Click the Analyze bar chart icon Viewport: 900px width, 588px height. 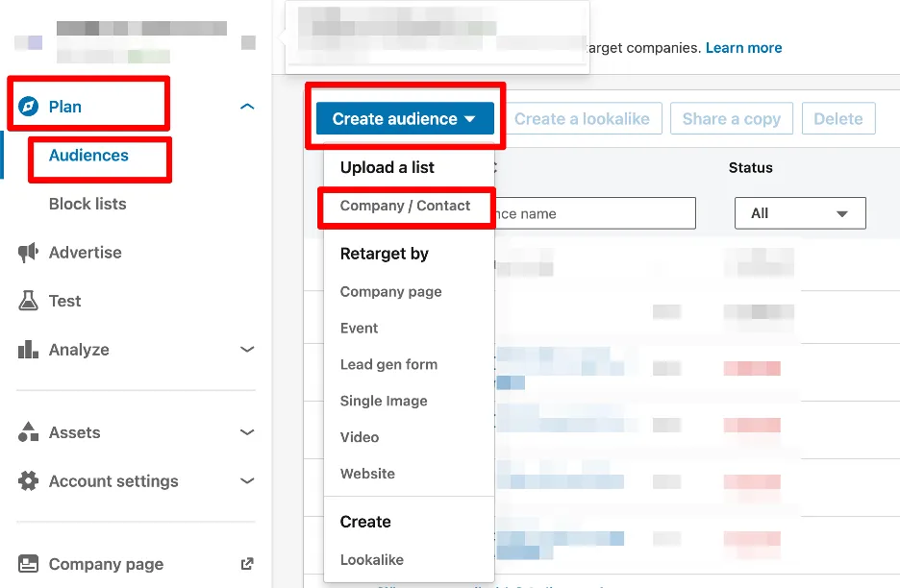pyautogui.click(x=29, y=350)
